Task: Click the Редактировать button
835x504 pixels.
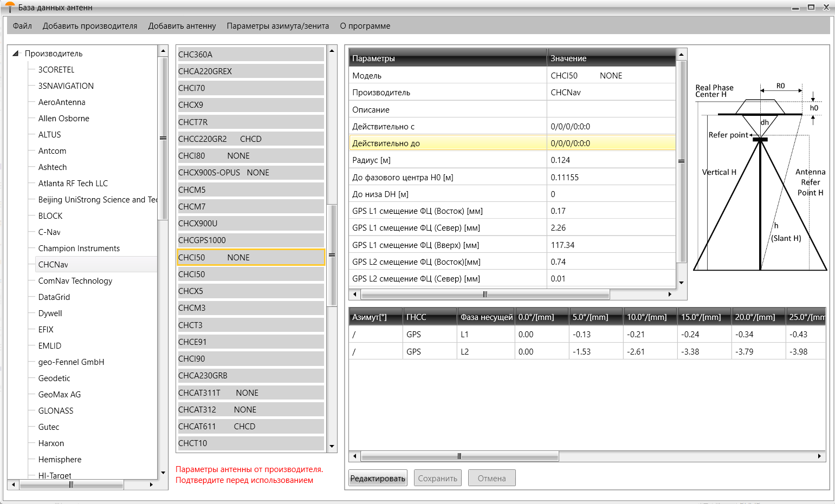Action: click(378, 478)
